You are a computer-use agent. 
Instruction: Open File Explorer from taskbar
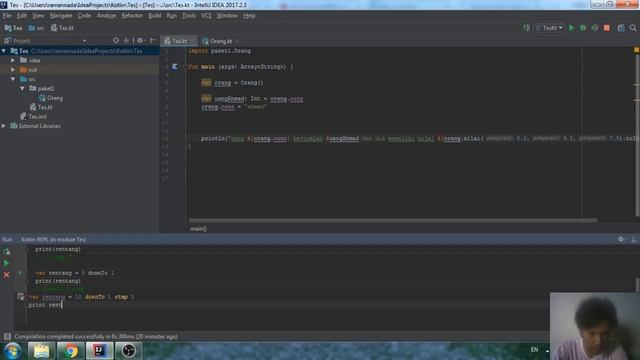(x=41, y=351)
